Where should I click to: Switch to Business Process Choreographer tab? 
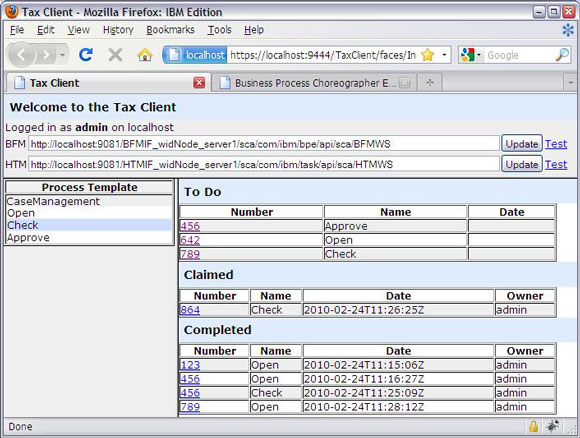(x=314, y=82)
